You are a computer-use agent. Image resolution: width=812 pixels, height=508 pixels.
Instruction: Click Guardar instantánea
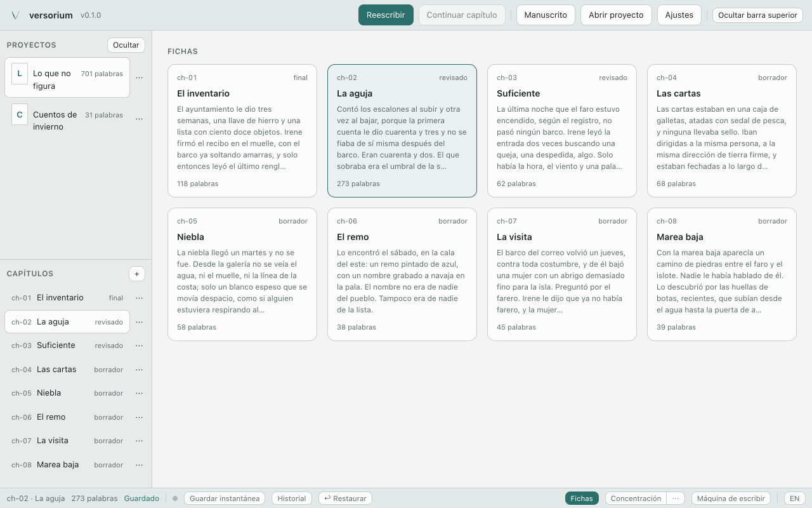tap(225, 498)
